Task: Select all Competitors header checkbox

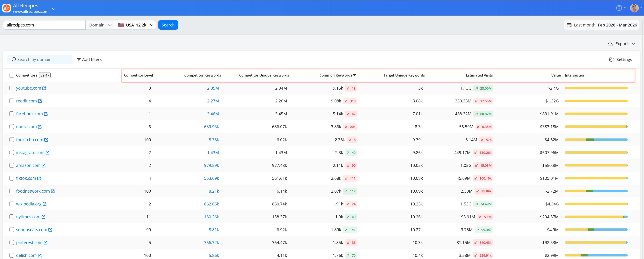Action: pyautogui.click(x=12, y=75)
